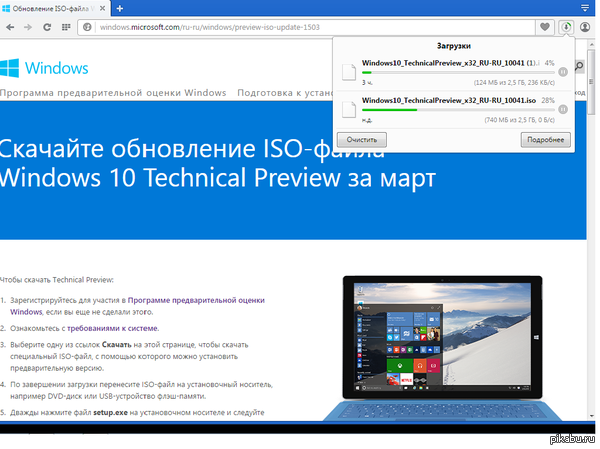The height and width of the screenshot is (449, 600).
Task: Open the Подготовка к установке menu item
Action: click(285, 93)
